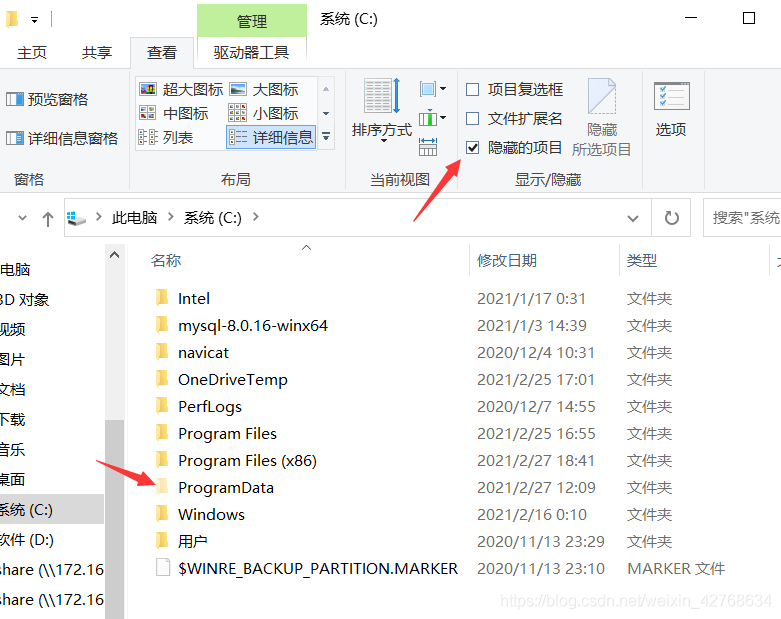The height and width of the screenshot is (619, 781).
Task: Open the Add columns dropdown icon
Action: coord(432,118)
